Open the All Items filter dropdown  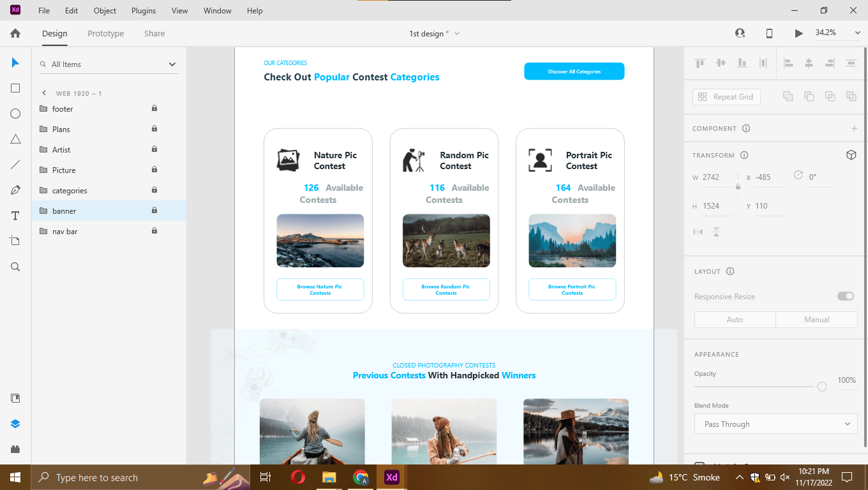tap(172, 64)
